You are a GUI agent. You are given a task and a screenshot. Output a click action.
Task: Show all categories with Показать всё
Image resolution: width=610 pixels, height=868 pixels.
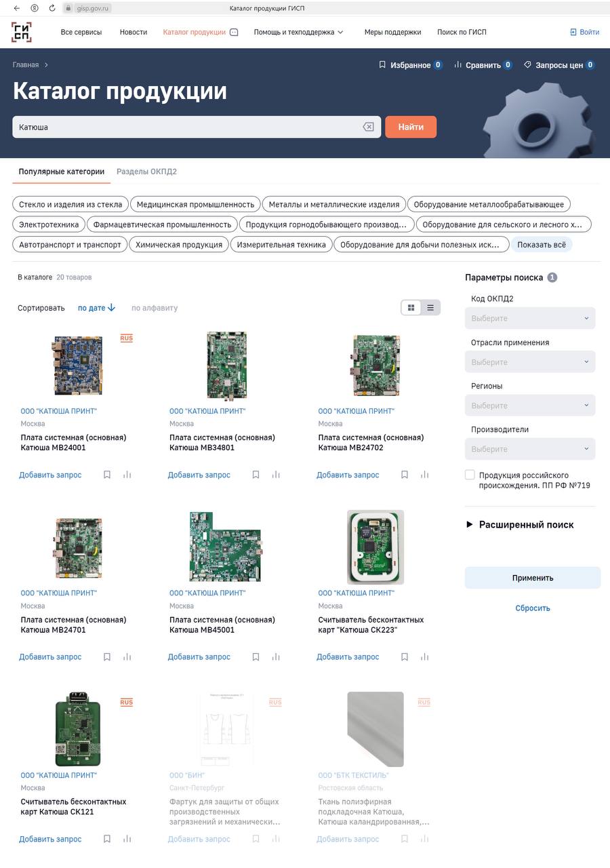tap(542, 244)
